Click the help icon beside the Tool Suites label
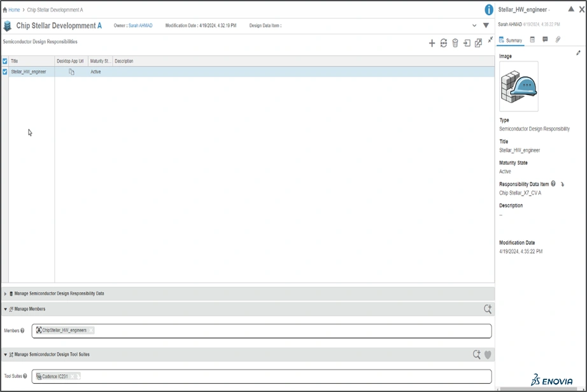The image size is (587, 392). pos(25,376)
